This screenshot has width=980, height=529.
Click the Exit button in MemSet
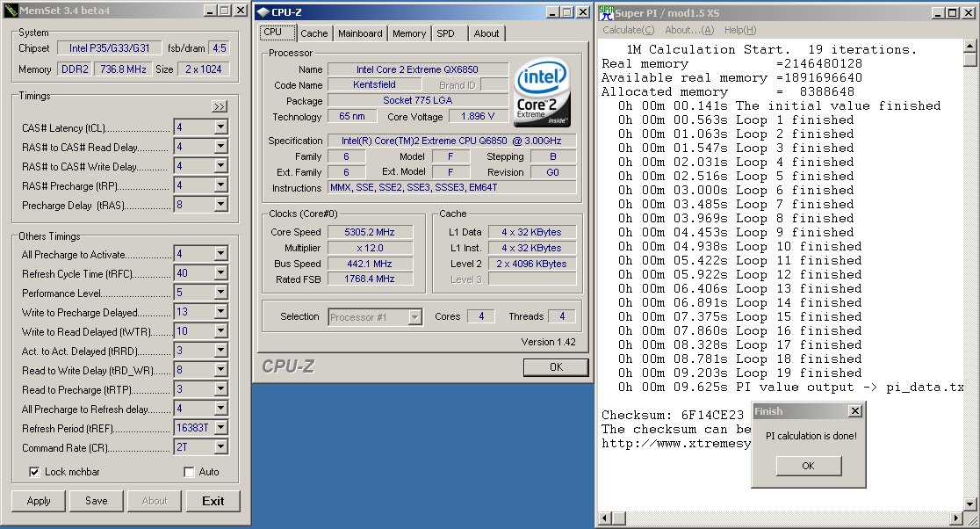pyautogui.click(x=213, y=501)
